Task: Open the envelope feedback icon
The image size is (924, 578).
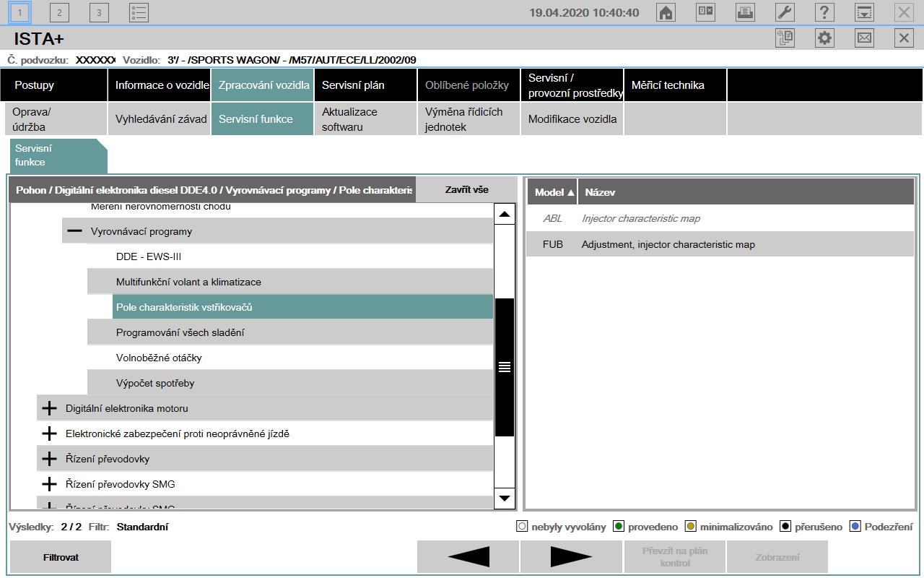Action: (864, 38)
